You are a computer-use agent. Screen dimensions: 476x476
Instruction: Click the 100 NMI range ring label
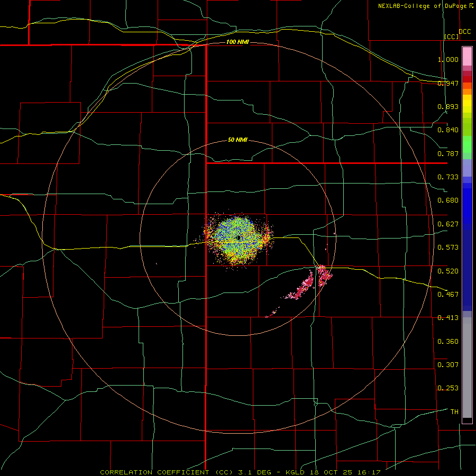237,42
